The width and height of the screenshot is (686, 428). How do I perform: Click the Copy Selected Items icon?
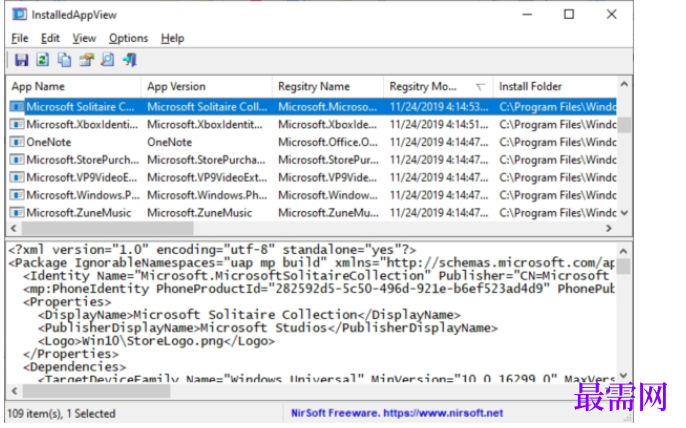click(x=64, y=60)
